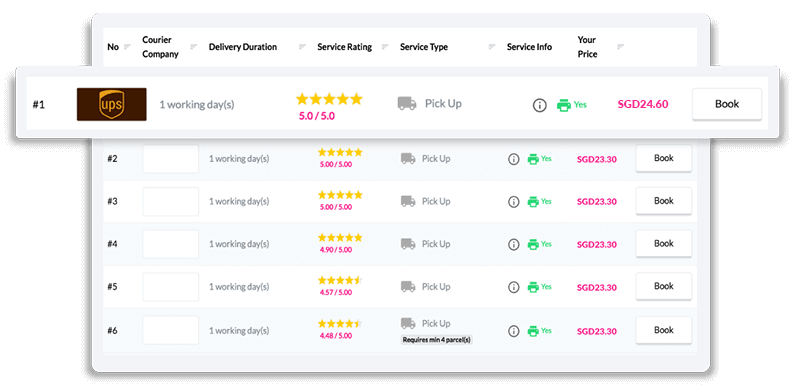Image resolution: width=800 pixels, height=391 pixels.
Task: Click the truck icon in row #2
Action: pos(408,159)
